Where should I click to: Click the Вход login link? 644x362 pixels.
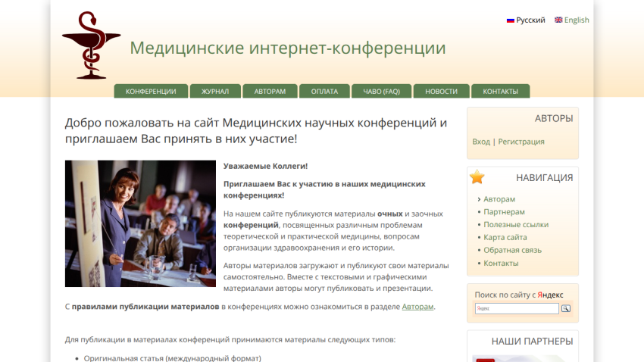[481, 142]
